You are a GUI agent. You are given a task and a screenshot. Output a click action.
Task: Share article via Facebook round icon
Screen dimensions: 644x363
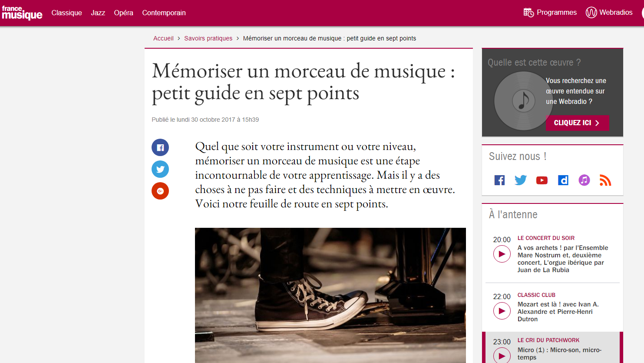160,147
